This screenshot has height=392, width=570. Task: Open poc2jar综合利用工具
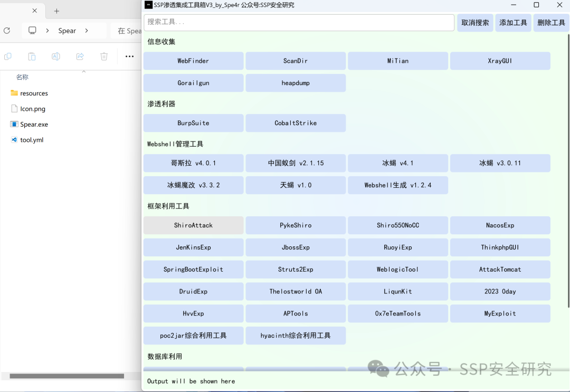tap(193, 336)
